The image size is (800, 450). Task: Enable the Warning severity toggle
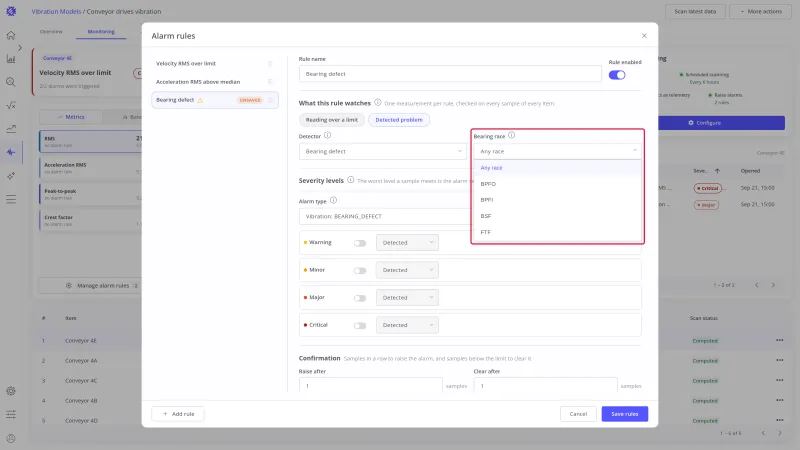coord(360,243)
